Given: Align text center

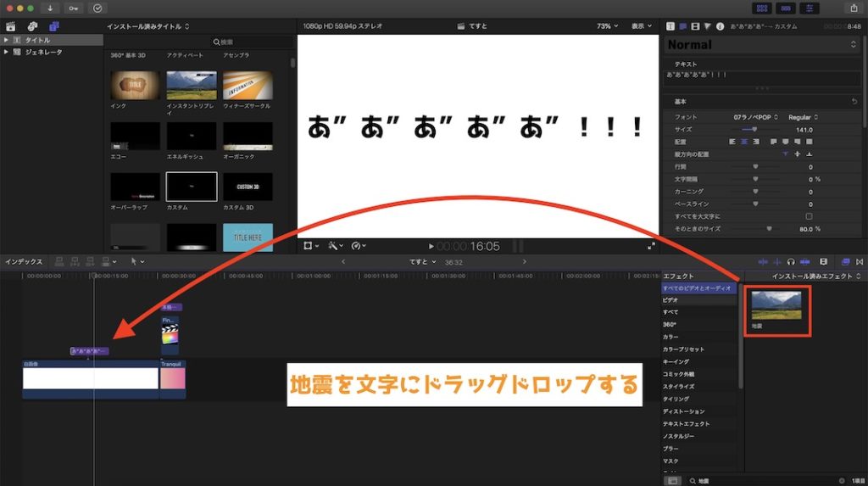Looking at the screenshot, I should coord(744,142).
